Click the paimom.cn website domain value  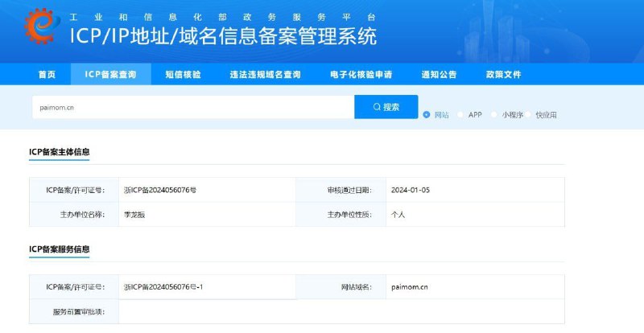click(x=410, y=286)
